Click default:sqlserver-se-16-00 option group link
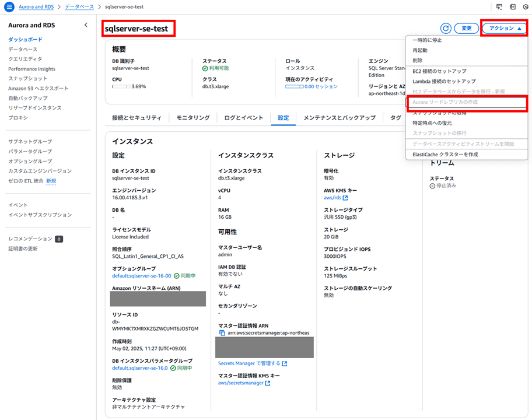This screenshot has height=420, width=532. [x=142, y=276]
